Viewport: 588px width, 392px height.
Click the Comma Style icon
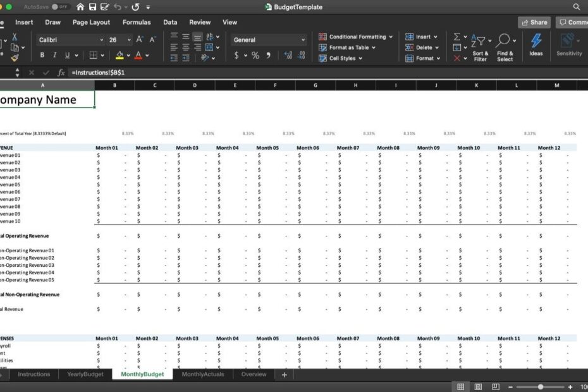[270, 56]
